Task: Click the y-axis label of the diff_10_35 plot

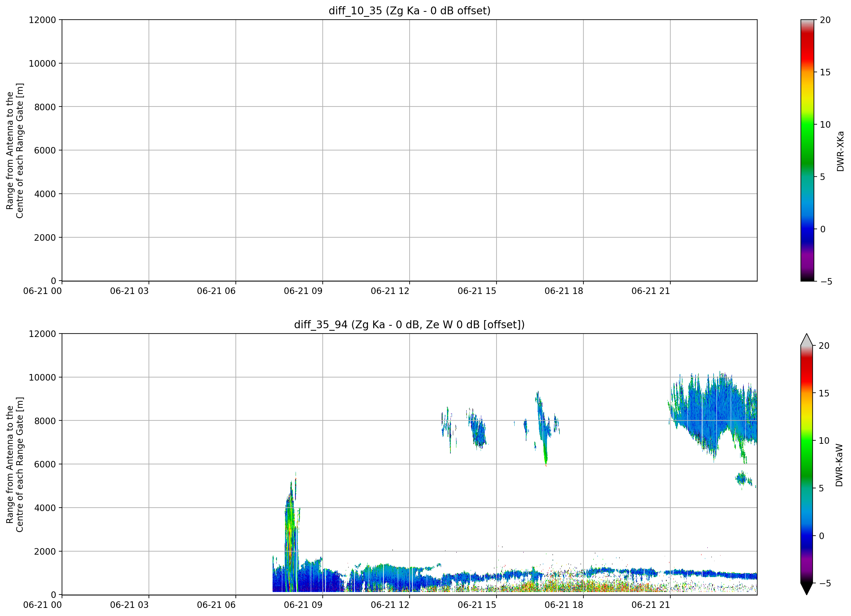Action: tap(15, 150)
